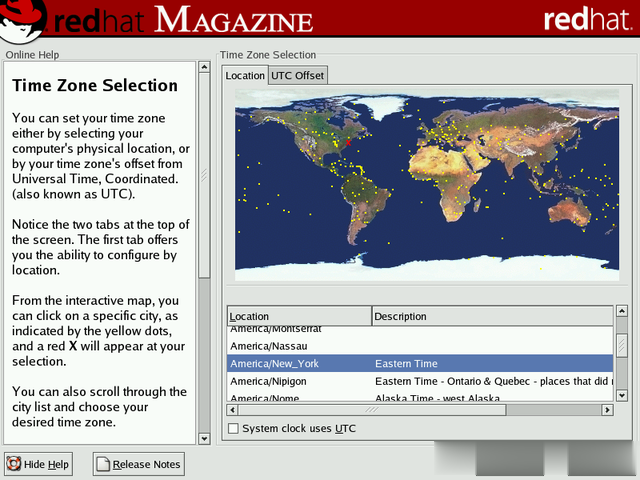Select America/New_York in the list
This screenshot has width=640, height=480.
click(x=420, y=363)
